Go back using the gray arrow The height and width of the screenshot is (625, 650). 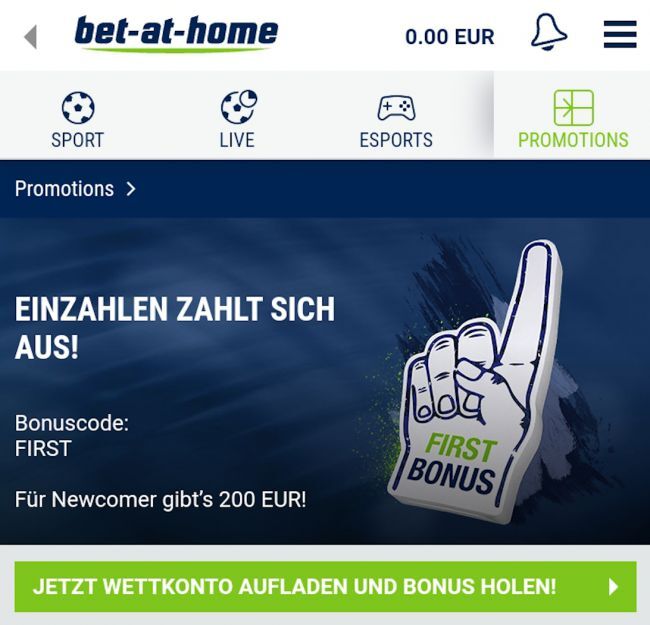[31, 37]
